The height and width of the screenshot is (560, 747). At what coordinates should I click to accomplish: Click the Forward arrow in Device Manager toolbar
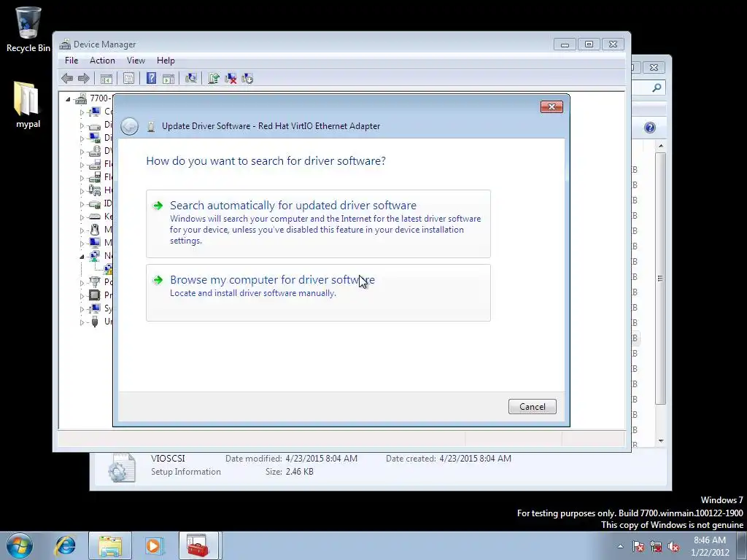[83, 79]
